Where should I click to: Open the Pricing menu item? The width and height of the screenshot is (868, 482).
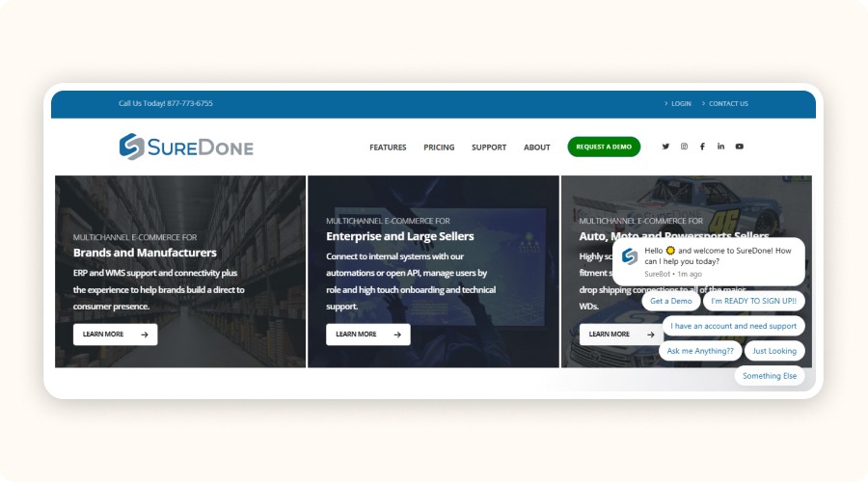439,147
